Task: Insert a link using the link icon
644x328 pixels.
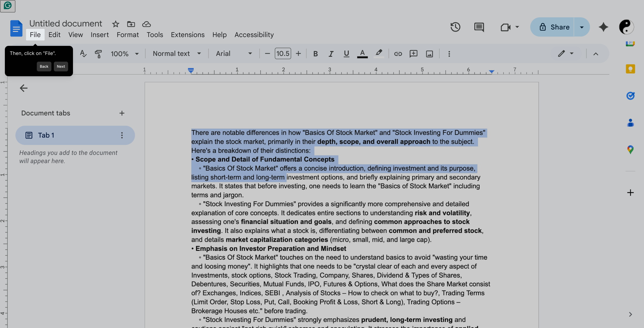Action: click(x=398, y=54)
